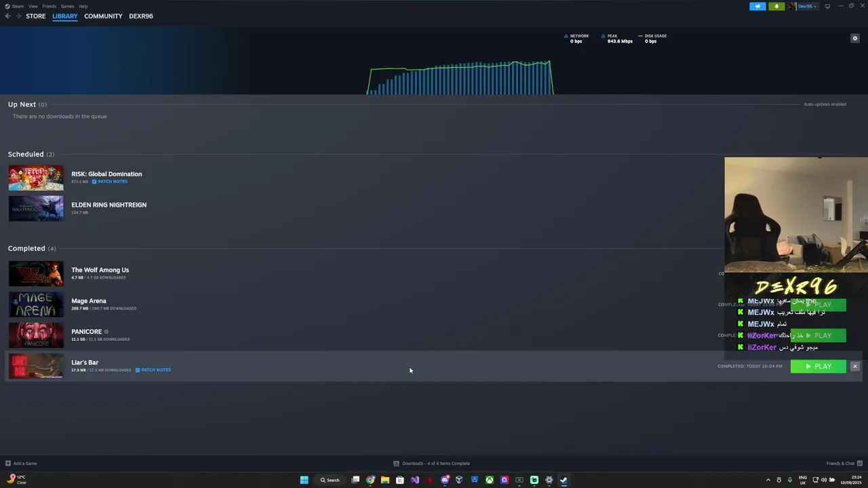
Task: Open the Friends menu
Action: pos(50,6)
